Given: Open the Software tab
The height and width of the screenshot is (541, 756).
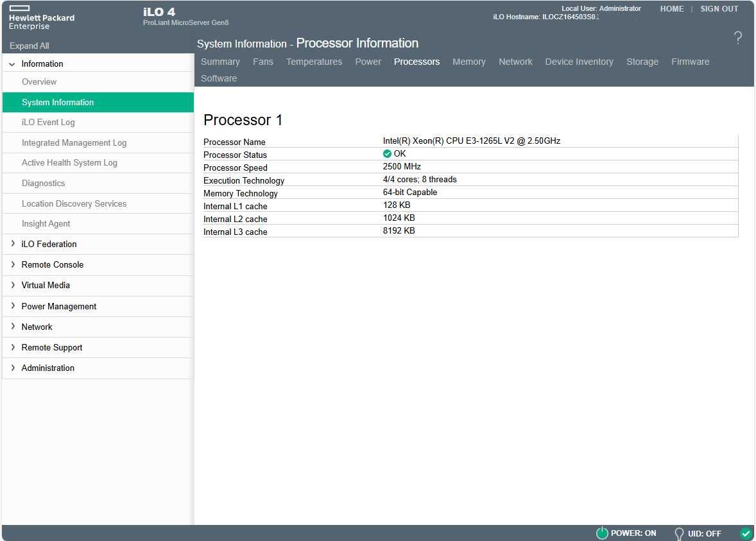Looking at the screenshot, I should click(219, 78).
